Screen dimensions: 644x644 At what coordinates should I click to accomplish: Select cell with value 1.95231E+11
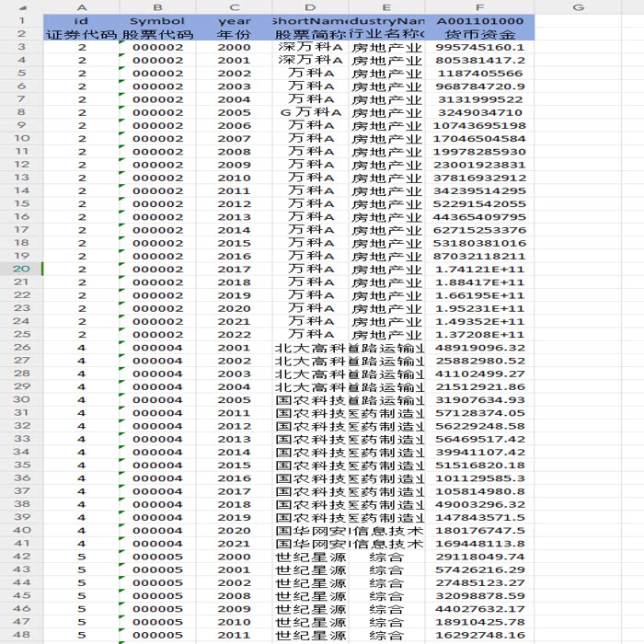coord(479,308)
